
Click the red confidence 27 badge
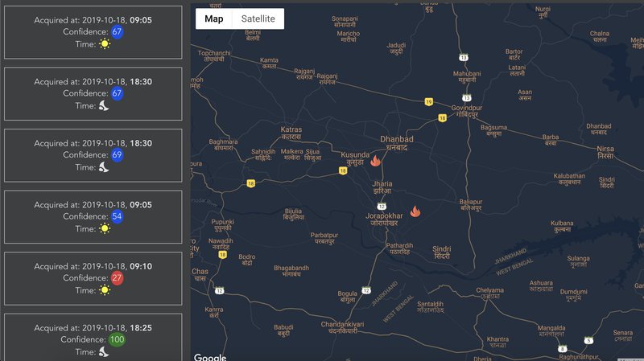(x=118, y=278)
